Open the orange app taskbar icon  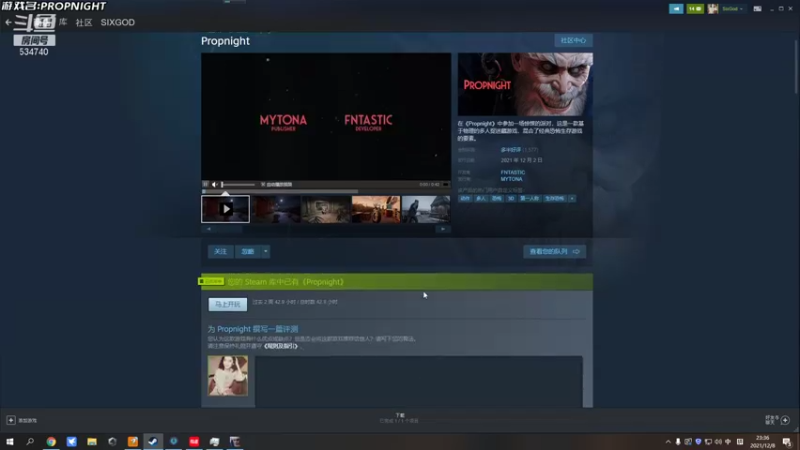[133, 442]
